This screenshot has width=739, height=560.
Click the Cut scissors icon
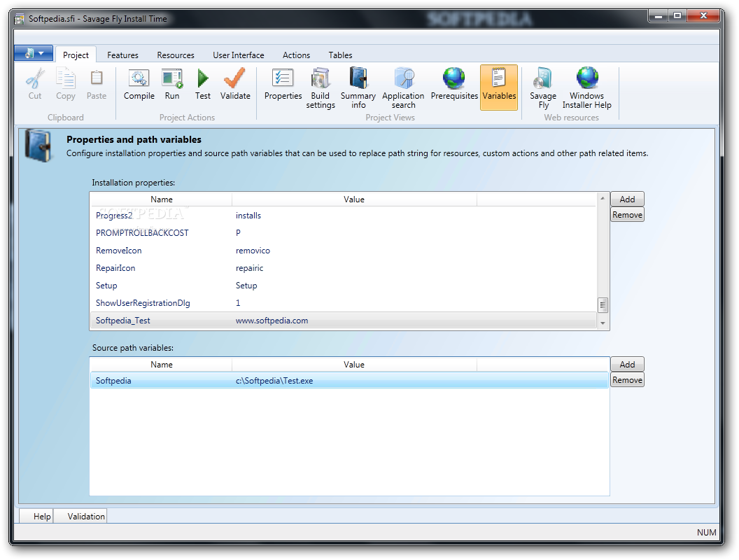coord(35,78)
